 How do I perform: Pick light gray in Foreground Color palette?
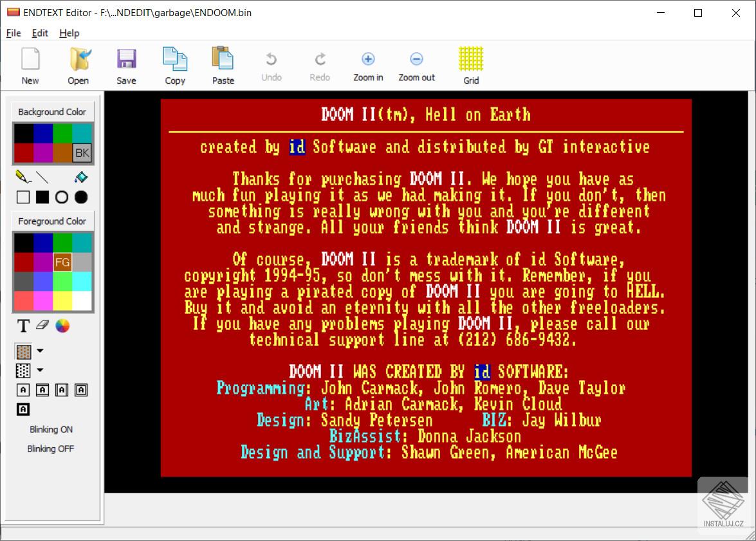(x=82, y=262)
